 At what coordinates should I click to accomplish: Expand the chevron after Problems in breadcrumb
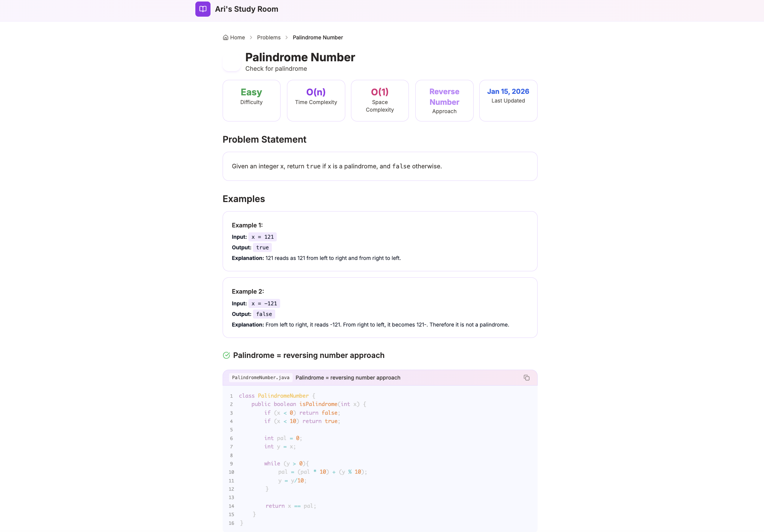click(287, 37)
